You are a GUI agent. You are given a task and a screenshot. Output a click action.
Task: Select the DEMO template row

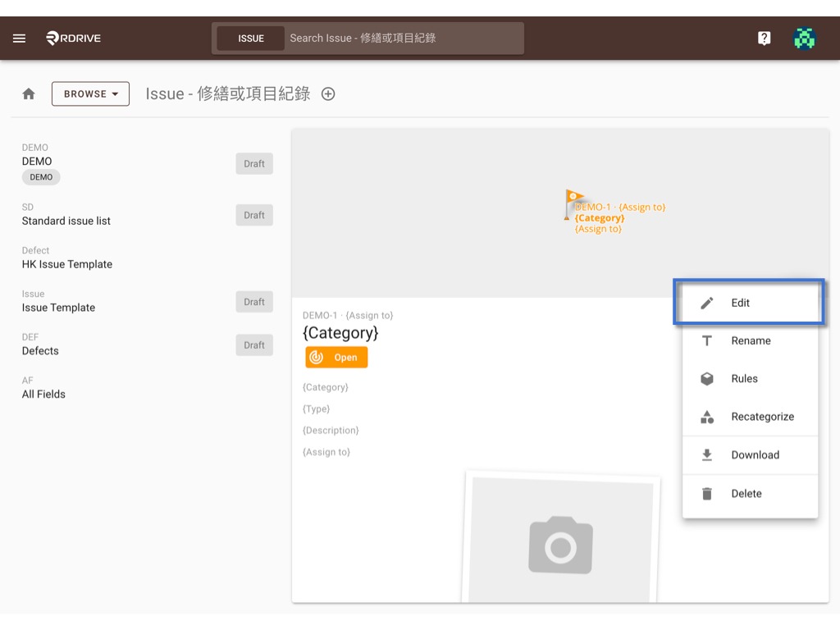(x=148, y=163)
